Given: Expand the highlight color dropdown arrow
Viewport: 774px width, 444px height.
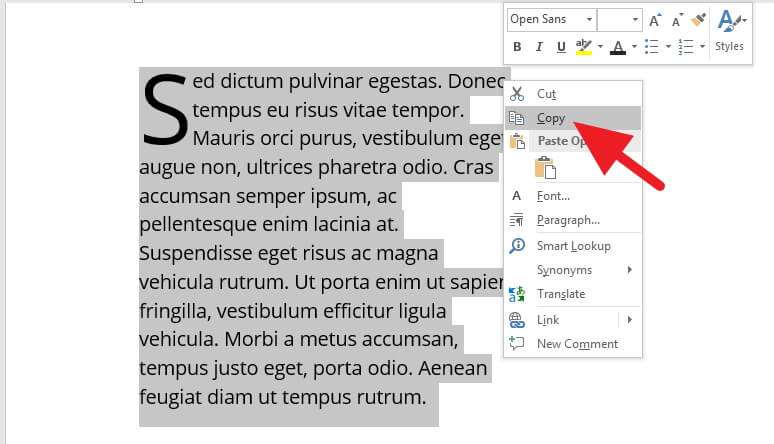Looking at the screenshot, I should (600, 47).
